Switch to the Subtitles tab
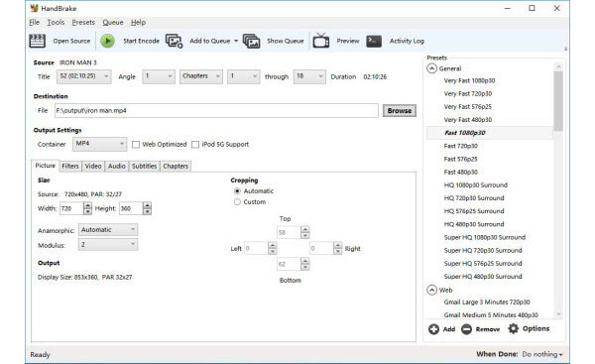 [144, 167]
